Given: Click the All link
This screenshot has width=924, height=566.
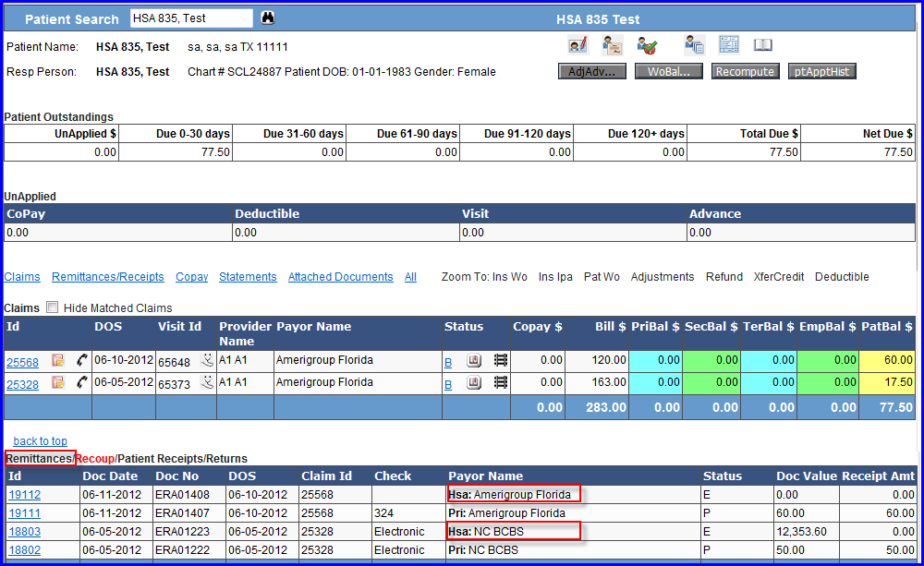Looking at the screenshot, I should click(x=410, y=277).
